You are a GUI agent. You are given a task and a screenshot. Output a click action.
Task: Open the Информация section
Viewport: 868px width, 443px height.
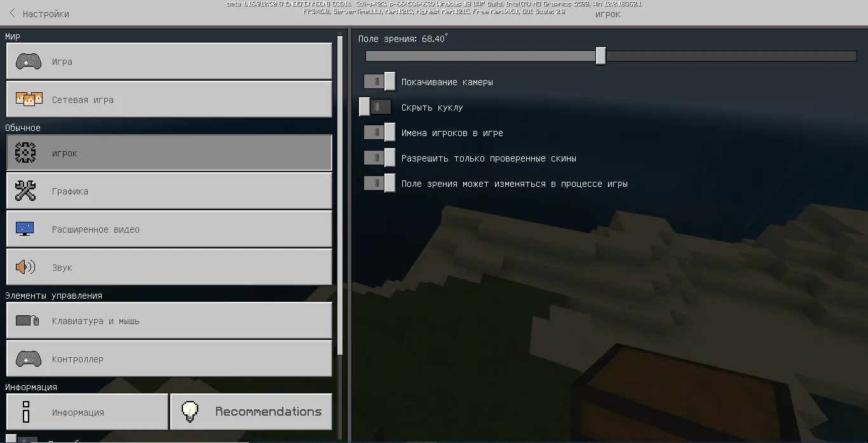(87, 412)
